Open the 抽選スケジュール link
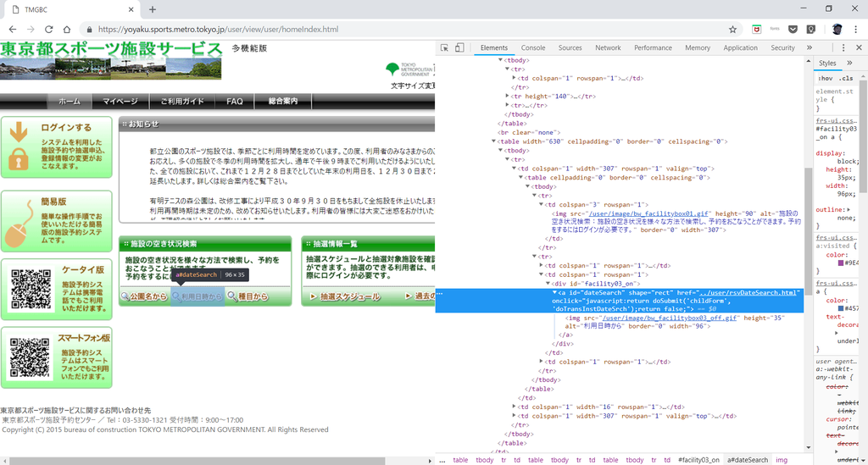This screenshot has height=465, width=868. click(346, 296)
